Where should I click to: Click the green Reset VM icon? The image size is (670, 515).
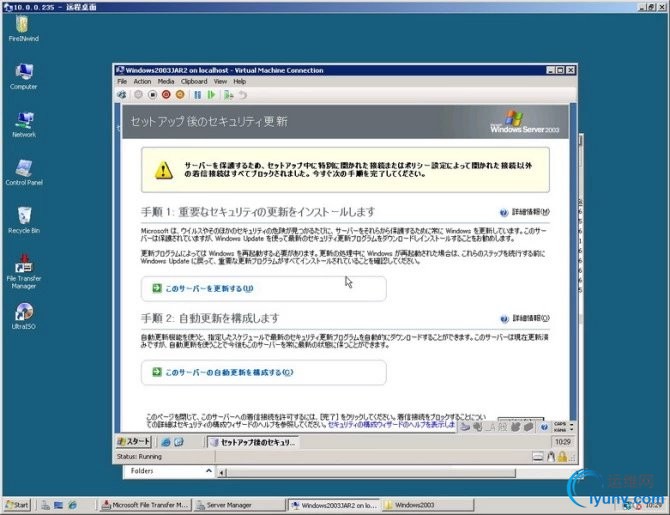211,95
